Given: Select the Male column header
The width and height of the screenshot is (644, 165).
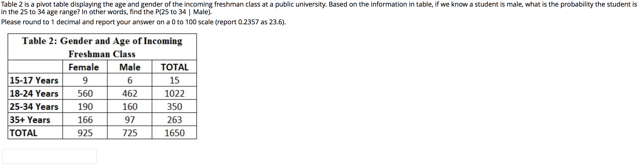Looking at the screenshot, I should tap(130, 67).
